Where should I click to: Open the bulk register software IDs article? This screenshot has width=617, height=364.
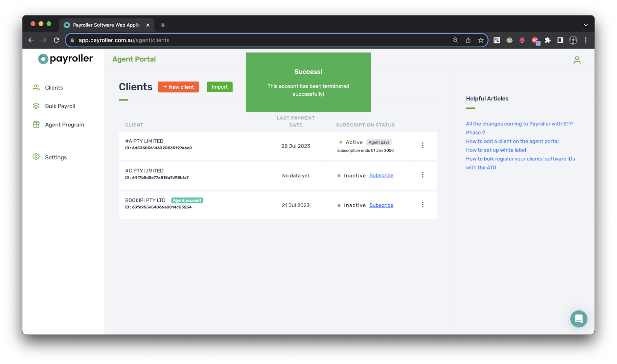tap(520, 163)
